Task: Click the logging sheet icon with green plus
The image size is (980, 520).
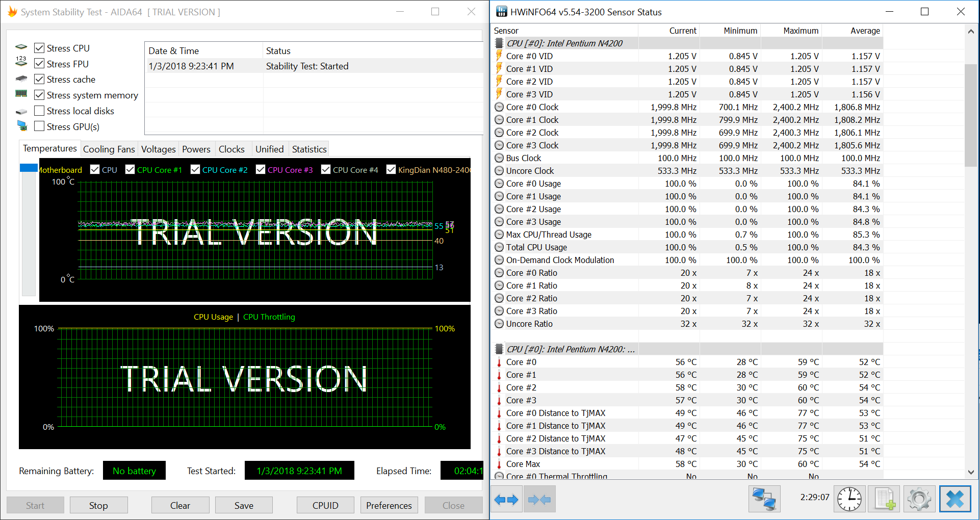Action: (885, 499)
